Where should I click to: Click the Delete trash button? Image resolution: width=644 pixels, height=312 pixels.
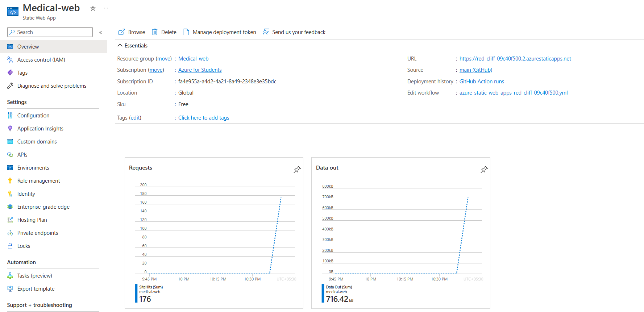(164, 32)
